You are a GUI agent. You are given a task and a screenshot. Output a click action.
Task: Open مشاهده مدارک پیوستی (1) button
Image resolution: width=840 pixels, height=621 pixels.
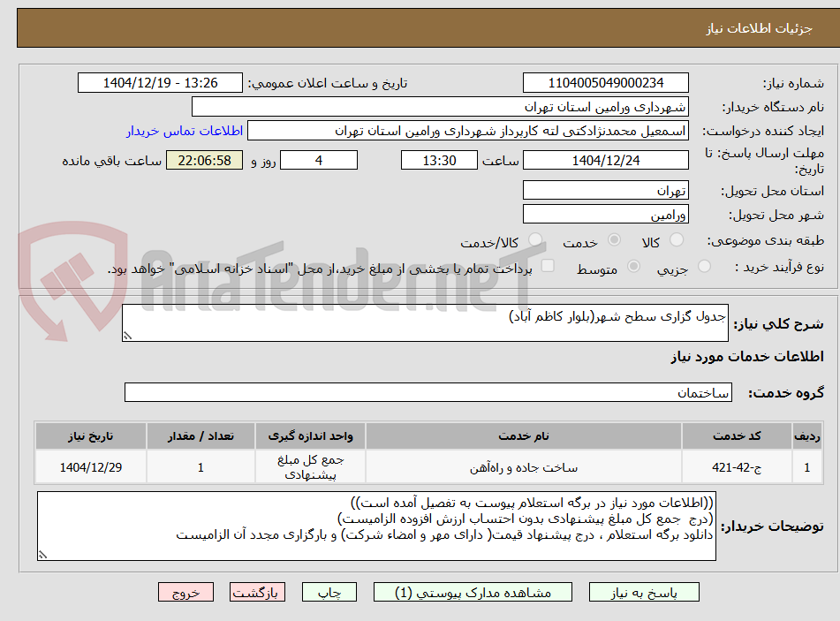pos(473,593)
